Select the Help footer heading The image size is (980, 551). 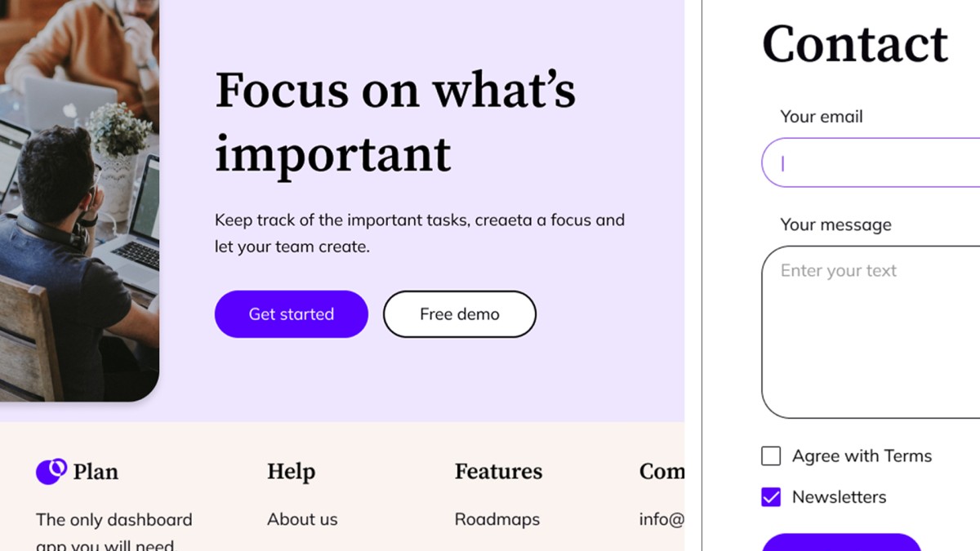[x=291, y=472]
